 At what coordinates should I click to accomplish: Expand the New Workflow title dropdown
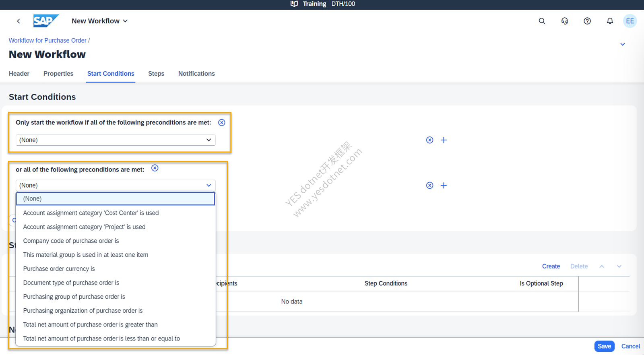pyautogui.click(x=125, y=21)
